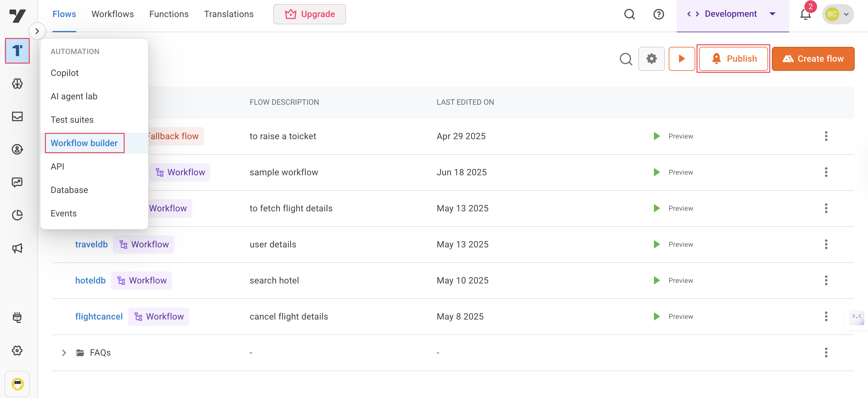Image resolution: width=868 pixels, height=398 pixels.
Task: Switch to the Functions tab
Action: tap(169, 14)
